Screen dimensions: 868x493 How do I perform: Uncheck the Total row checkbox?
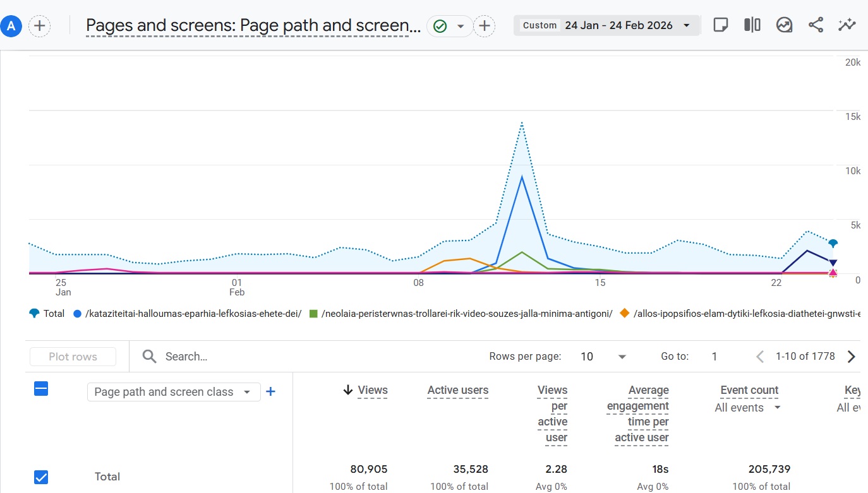pyautogui.click(x=41, y=477)
